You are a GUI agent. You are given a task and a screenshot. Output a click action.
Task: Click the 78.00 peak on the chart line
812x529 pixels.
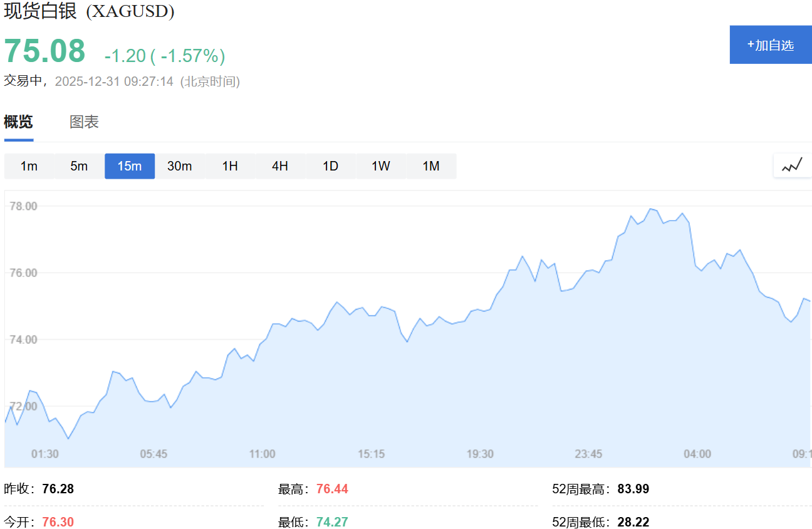pyautogui.click(x=651, y=209)
